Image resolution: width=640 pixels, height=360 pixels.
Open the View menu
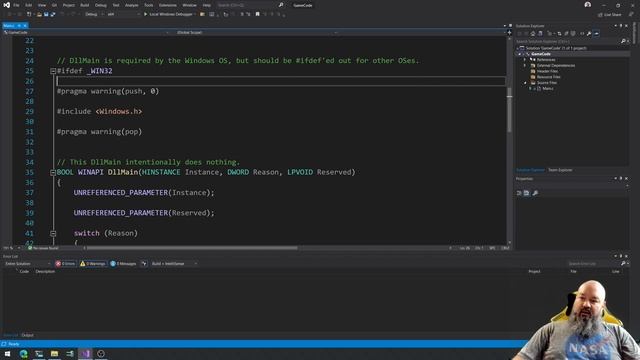point(42,5)
